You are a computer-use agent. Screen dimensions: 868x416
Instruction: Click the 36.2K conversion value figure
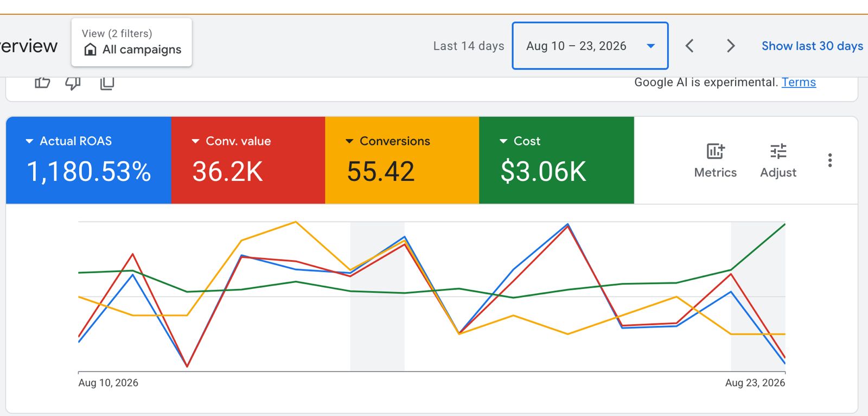pos(227,172)
